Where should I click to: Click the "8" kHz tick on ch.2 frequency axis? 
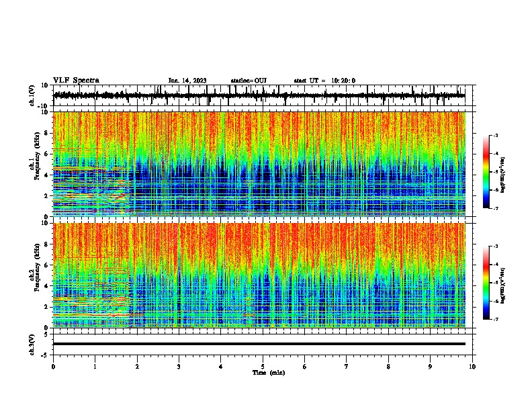pyautogui.click(x=46, y=244)
